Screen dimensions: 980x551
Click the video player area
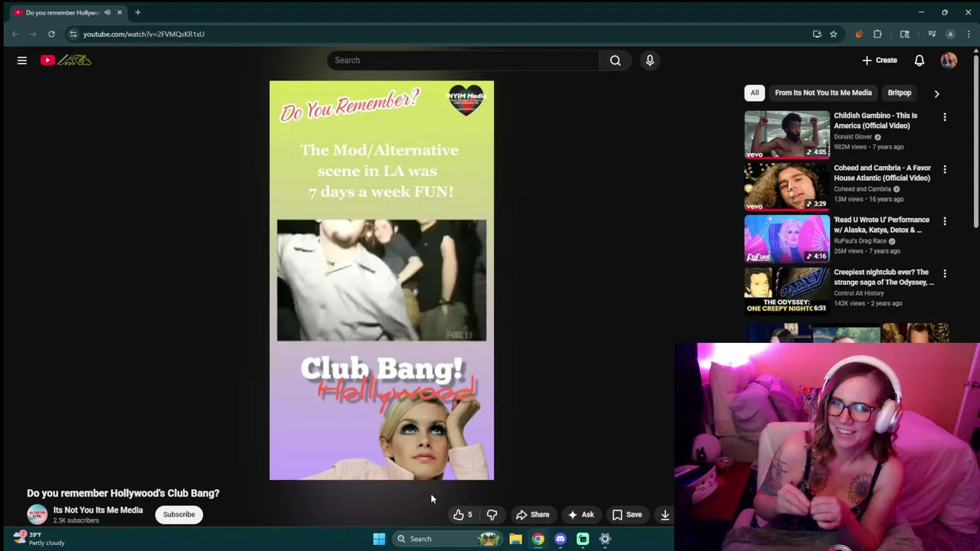click(381, 280)
